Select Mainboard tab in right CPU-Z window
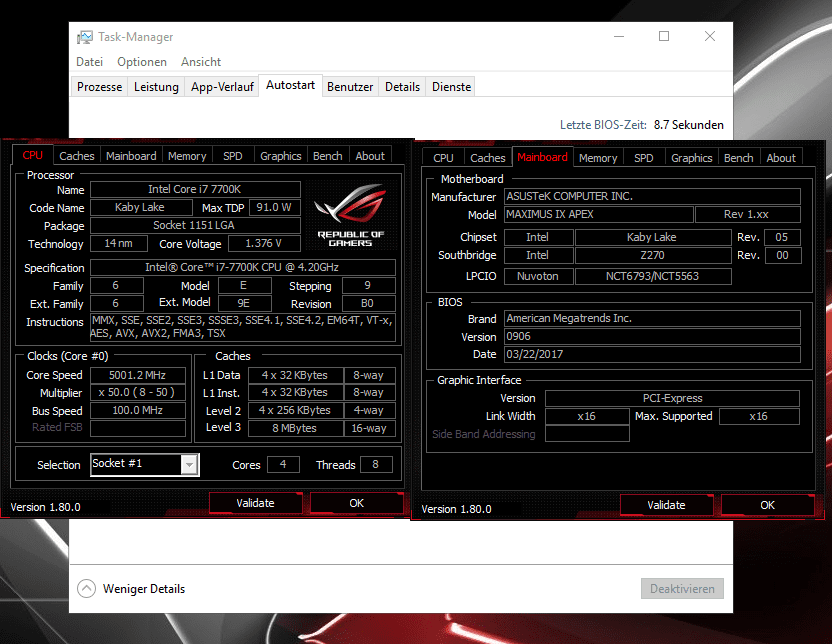Viewport: 832px width, 644px height. coord(542,157)
